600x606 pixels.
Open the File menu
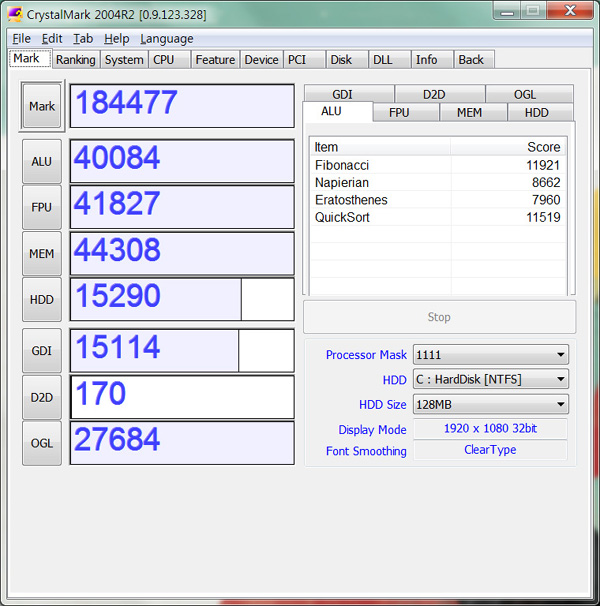21,39
